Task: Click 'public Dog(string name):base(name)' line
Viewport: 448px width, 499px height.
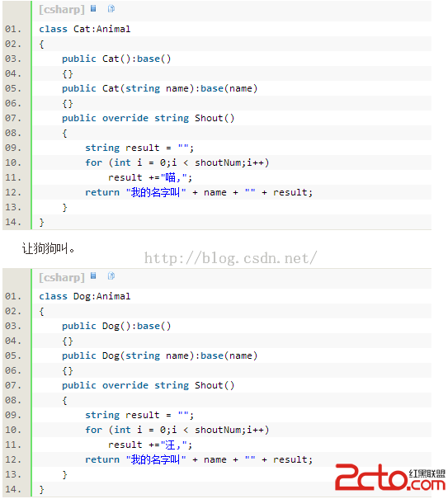Action: [x=159, y=355]
